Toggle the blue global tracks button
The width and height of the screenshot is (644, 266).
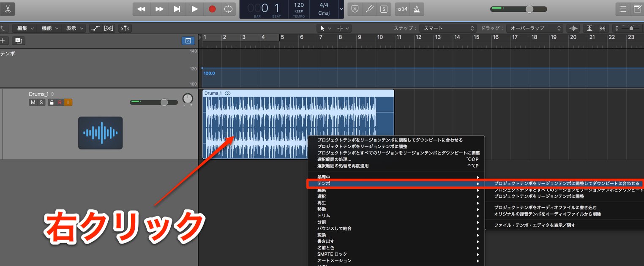pos(188,41)
